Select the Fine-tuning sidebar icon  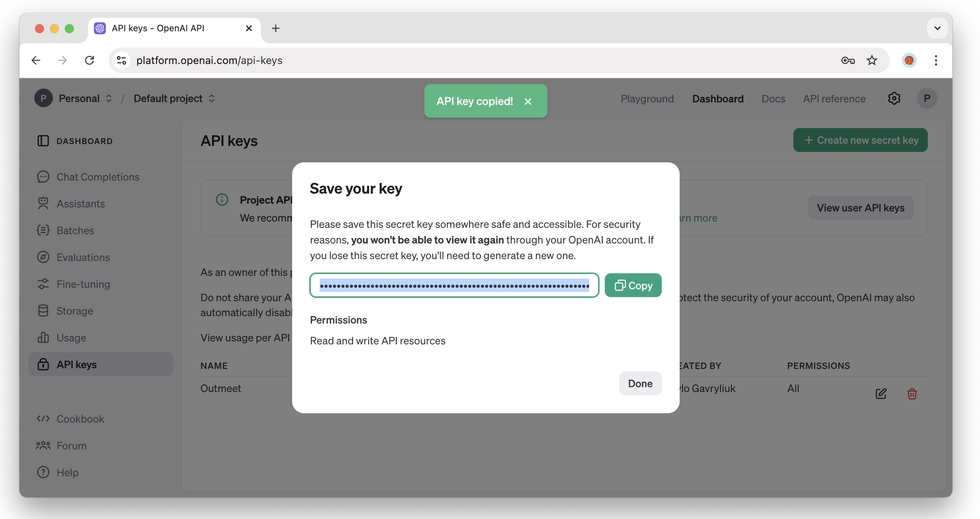[x=43, y=284]
